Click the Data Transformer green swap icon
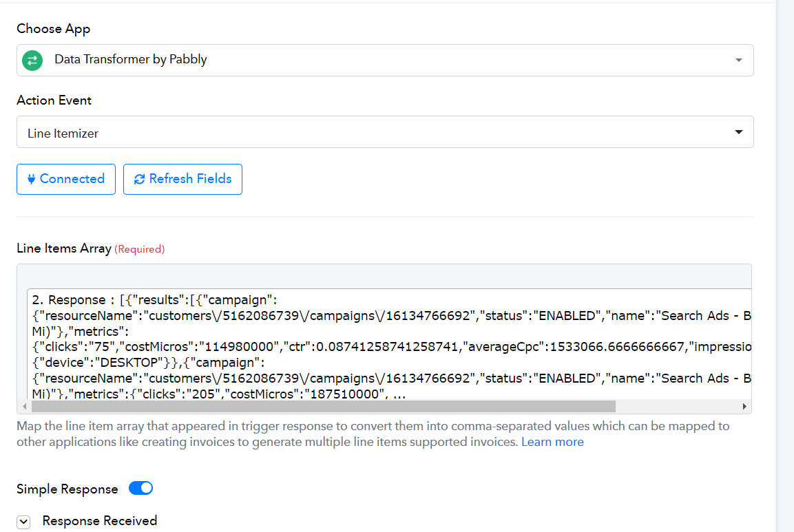The height and width of the screenshot is (532, 794). pyautogui.click(x=32, y=61)
